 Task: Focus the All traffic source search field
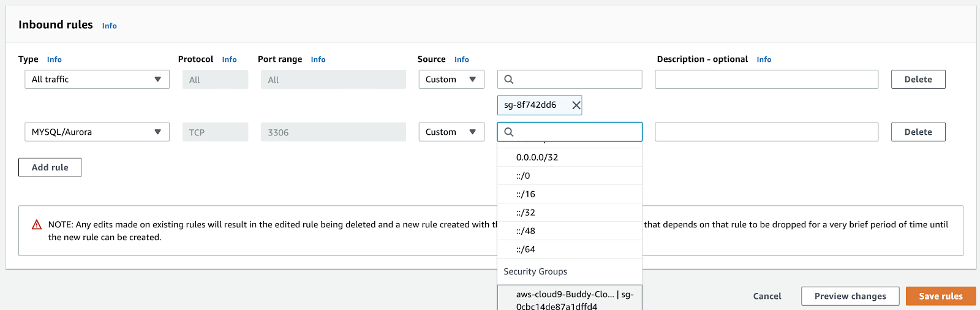coord(570,80)
